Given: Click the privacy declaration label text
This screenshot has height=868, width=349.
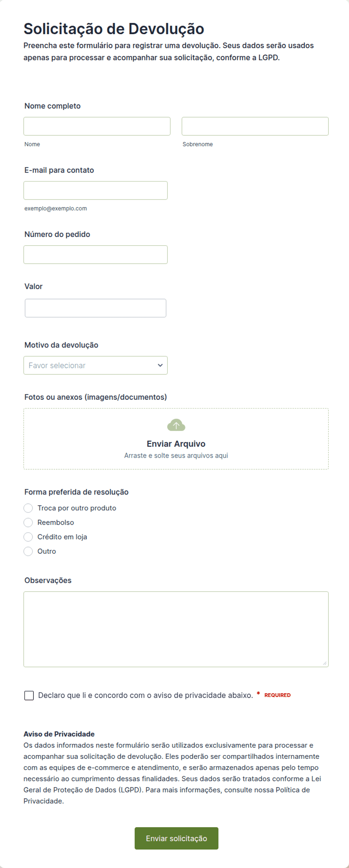Looking at the screenshot, I should tap(146, 695).
